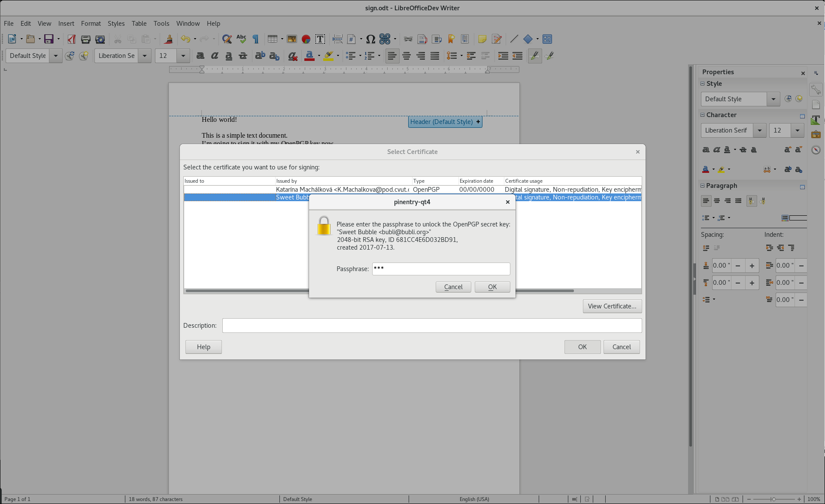Viewport: 825px width, 504px height.
Task: Click the Print icon in toolbar
Action: tap(85, 39)
